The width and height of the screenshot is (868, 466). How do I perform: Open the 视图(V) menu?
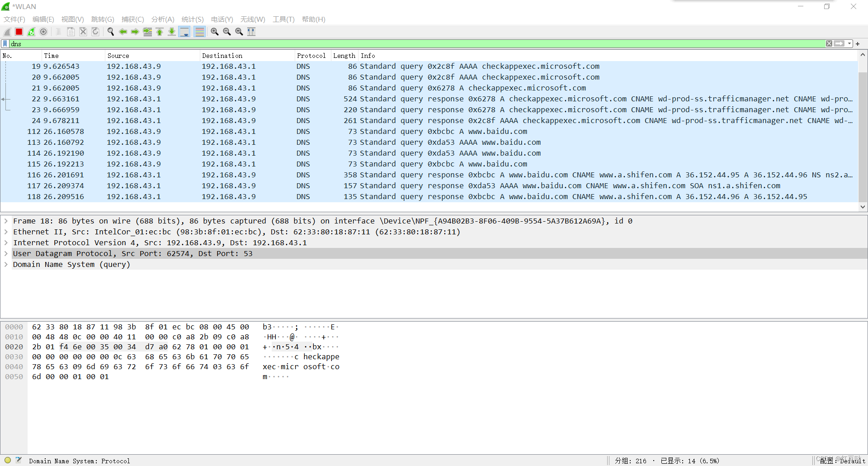click(x=73, y=19)
